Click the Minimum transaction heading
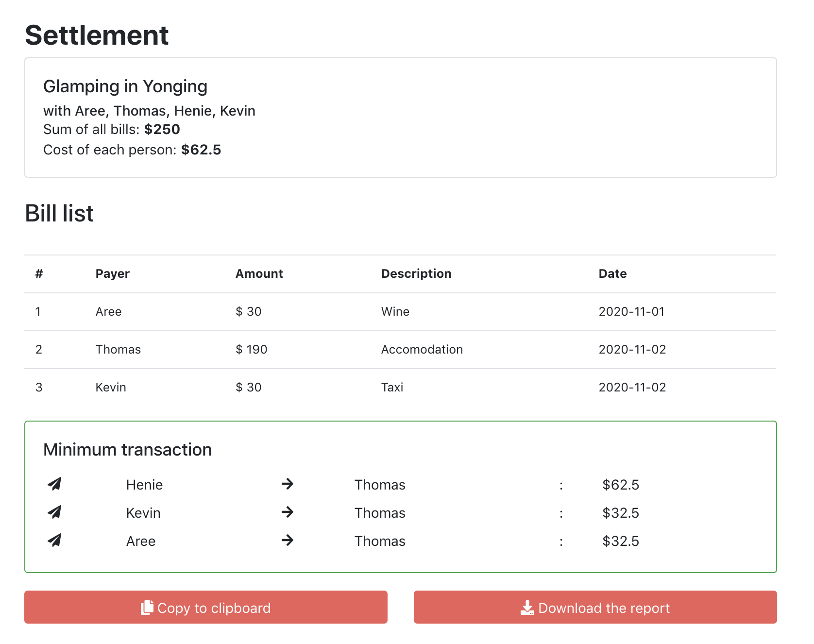 click(128, 450)
